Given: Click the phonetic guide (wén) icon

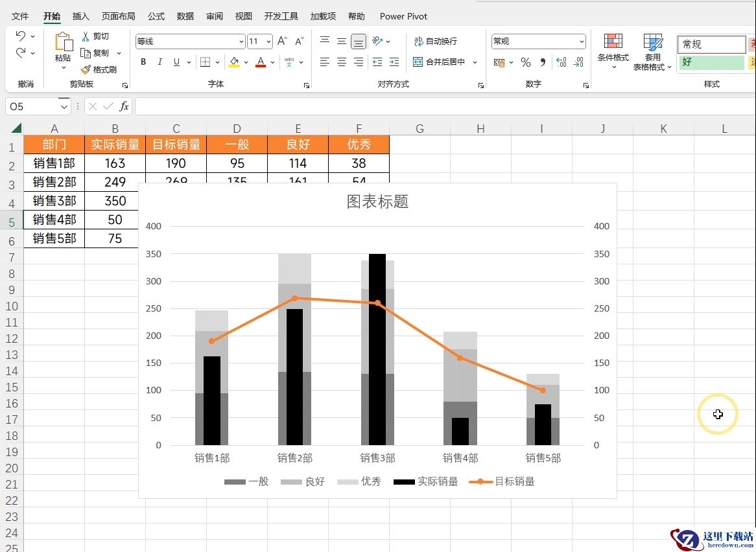Looking at the screenshot, I should click(289, 62).
